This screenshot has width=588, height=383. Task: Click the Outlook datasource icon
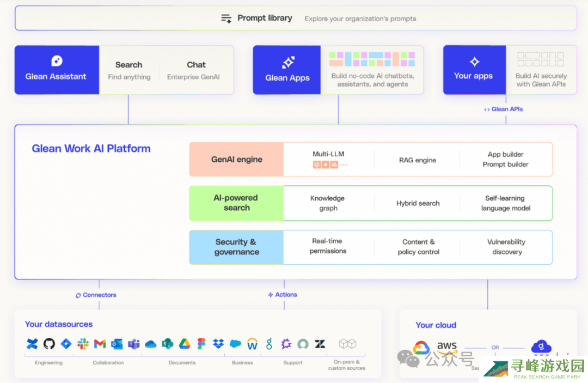tap(117, 344)
